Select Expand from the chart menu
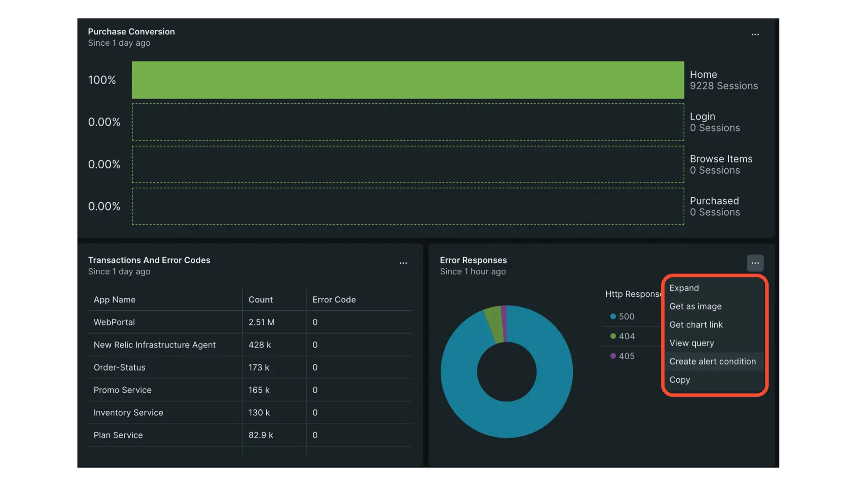Viewport: 868px width, 486px height. 684,288
